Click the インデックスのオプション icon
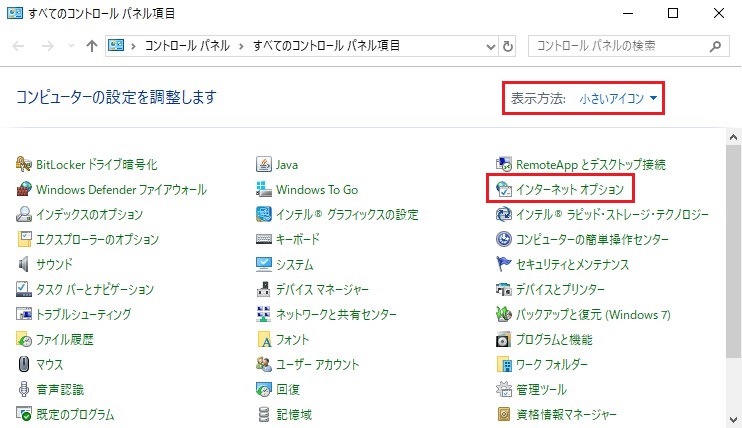This screenshot has width=742, height=428. (x=24, y=214)
